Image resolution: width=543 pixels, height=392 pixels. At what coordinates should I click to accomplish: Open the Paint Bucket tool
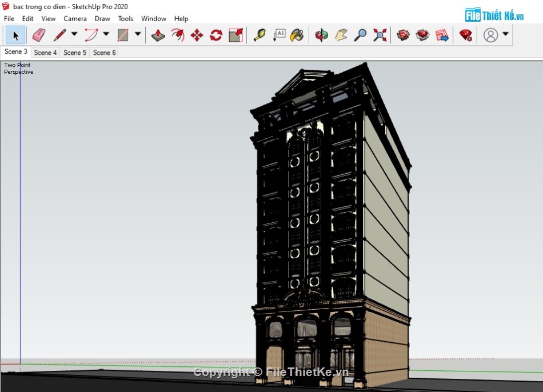tap(297, 35)
